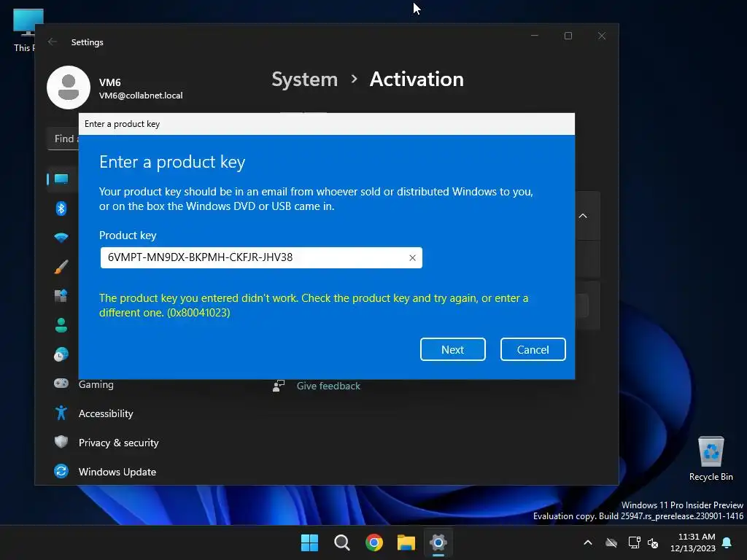The height and width of the screenshot is (560, 747).
Task: Open VM6@collabnet.local account text
Action: point(141,96)
